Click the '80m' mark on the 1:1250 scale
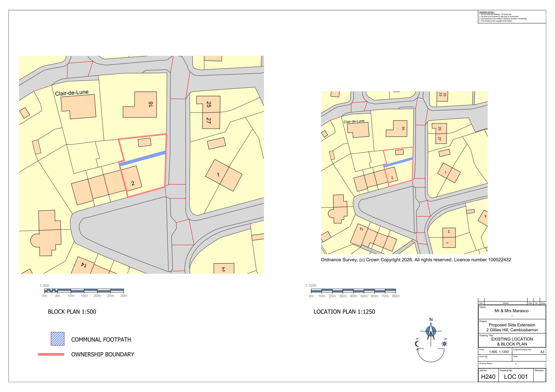Screen dimensions: 555x392 click(x=396, y=296)
